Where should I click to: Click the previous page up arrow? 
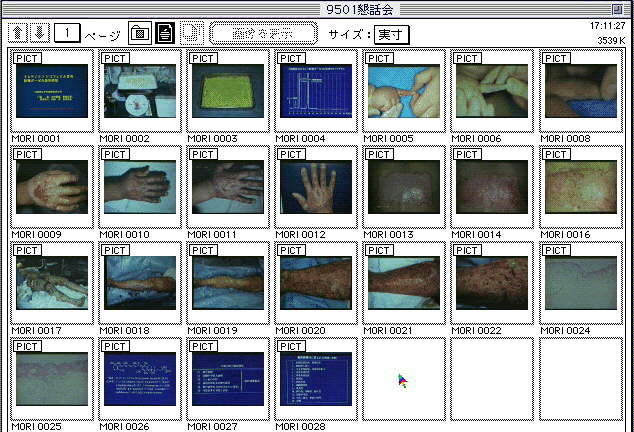[x=19, y=34]
